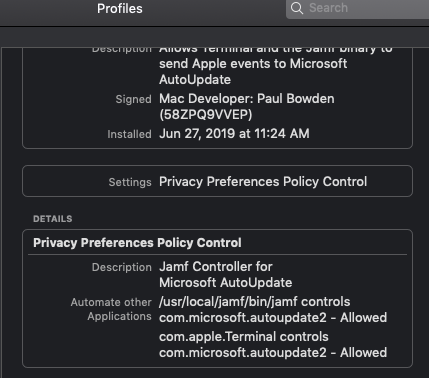This screenshot has height=378, width=429.
Task: Click the DETAILS section heading
Action: (x=53, y=219)
